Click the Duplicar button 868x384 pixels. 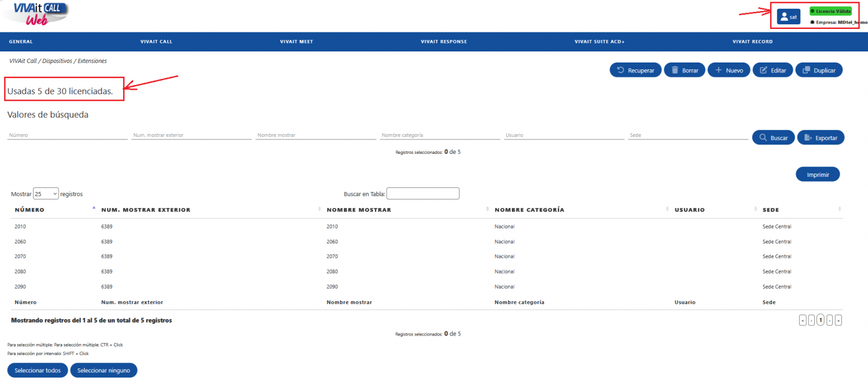[819, 70]
